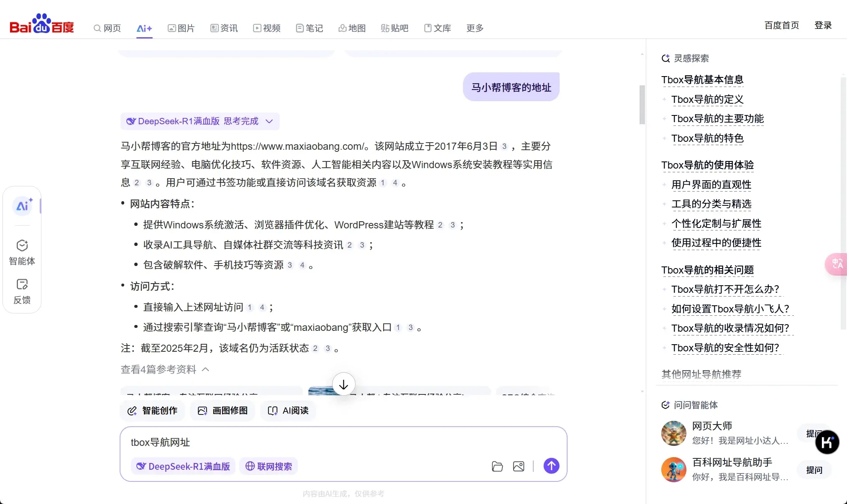
Task: Click the 登录 link
Action: [823, 26]
